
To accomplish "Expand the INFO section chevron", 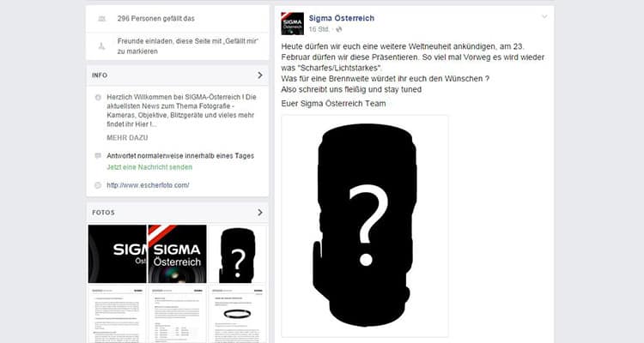I will tap(260, 75).
